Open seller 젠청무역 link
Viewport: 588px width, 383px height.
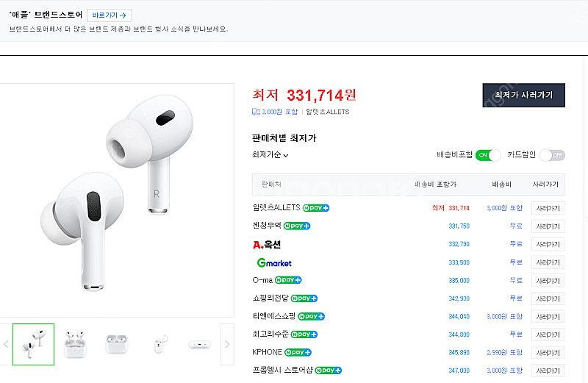(x=267, y=226)
